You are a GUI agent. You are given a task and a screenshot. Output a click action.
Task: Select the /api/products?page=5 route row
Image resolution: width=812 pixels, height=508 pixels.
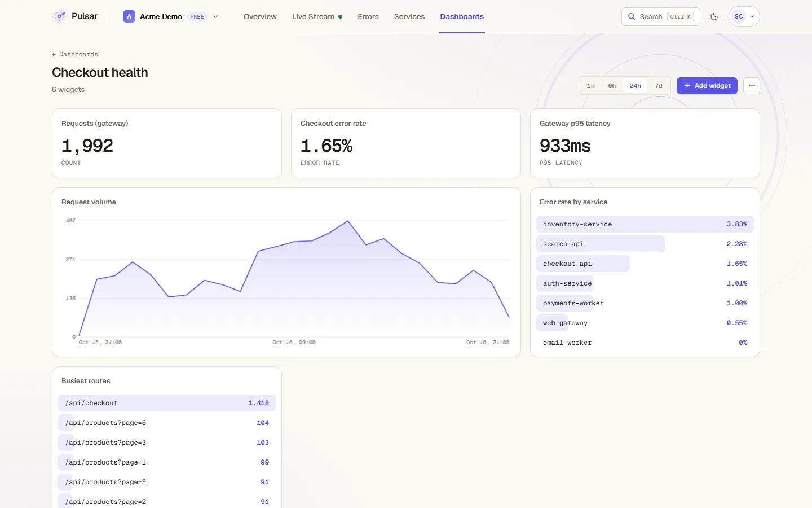coord(167,482)
